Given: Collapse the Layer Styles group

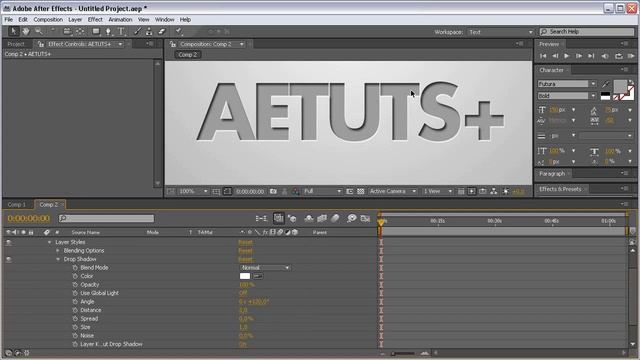Looking at the screenshot, I should tap(49, 242).
